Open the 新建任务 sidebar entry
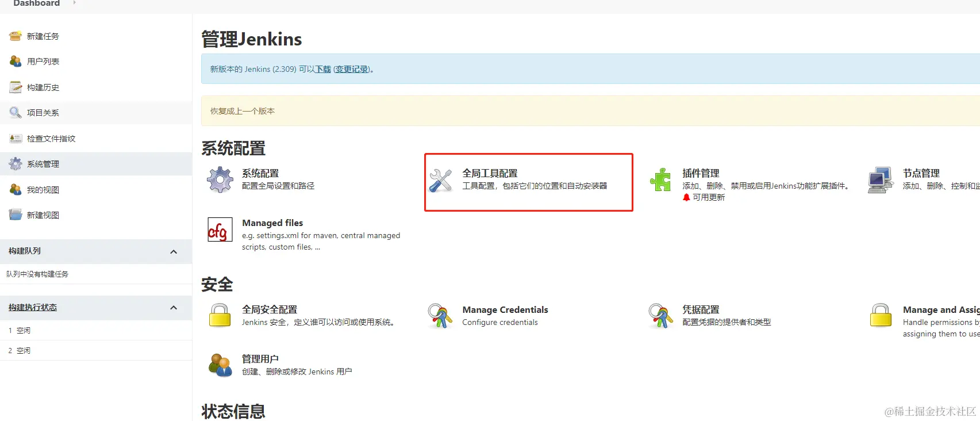Screen dimensions: 980x421 [43, 36]
